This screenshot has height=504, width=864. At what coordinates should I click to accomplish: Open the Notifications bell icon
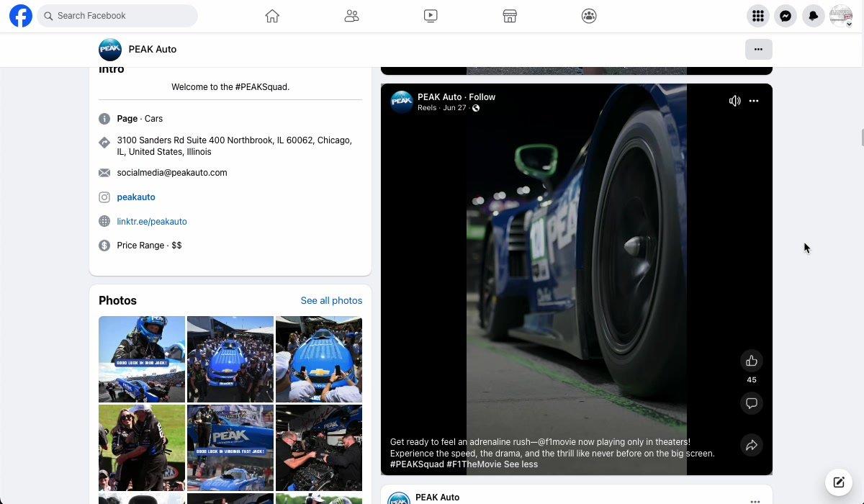(x=814, y=16)
